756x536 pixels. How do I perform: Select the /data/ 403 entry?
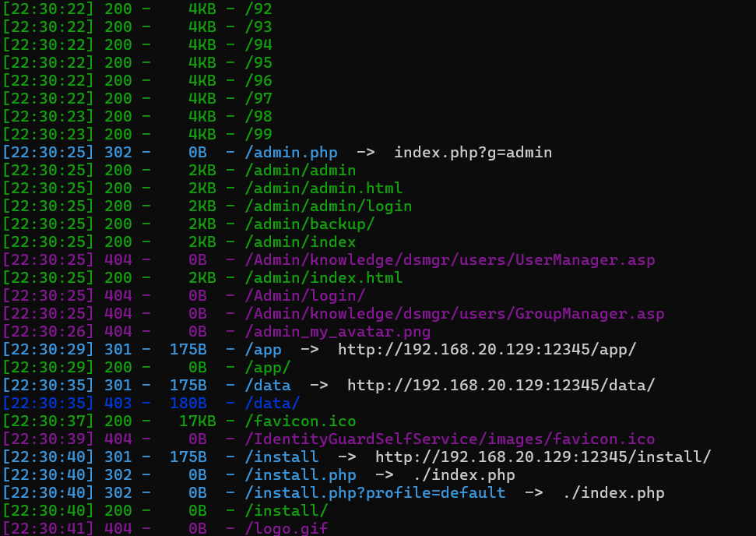point(273,404)
